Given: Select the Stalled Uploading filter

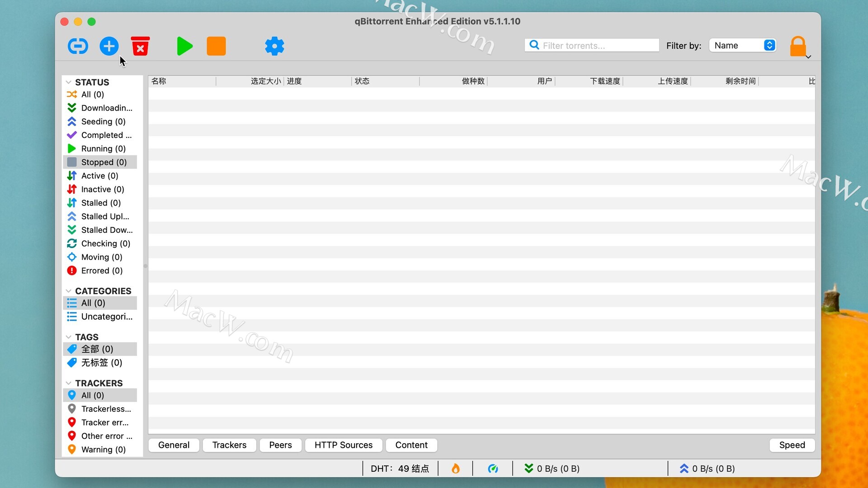Looking at the screenshot, I should pyautogui.click(x=100, y=216).
